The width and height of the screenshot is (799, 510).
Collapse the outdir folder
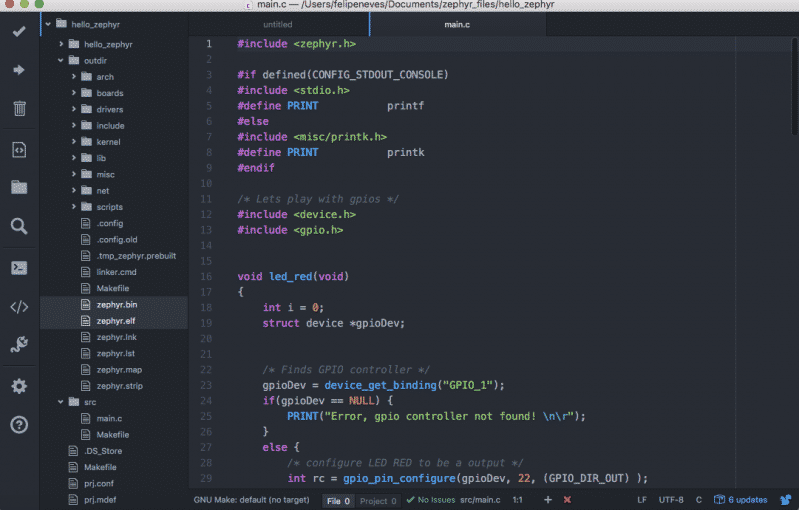61,61
